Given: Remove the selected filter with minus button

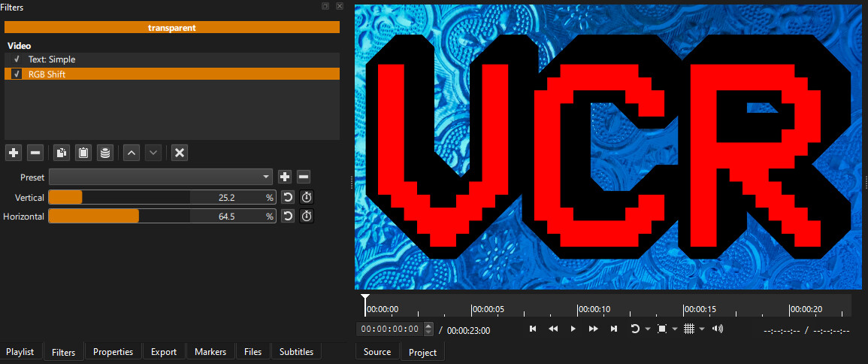Looking at the screenshot, I should 35,153.
